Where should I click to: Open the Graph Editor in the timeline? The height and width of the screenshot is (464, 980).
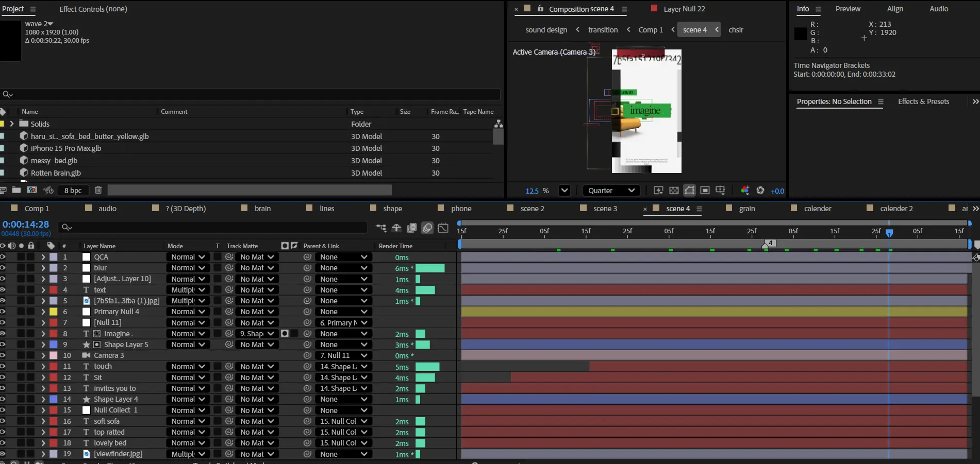(443, 228)
